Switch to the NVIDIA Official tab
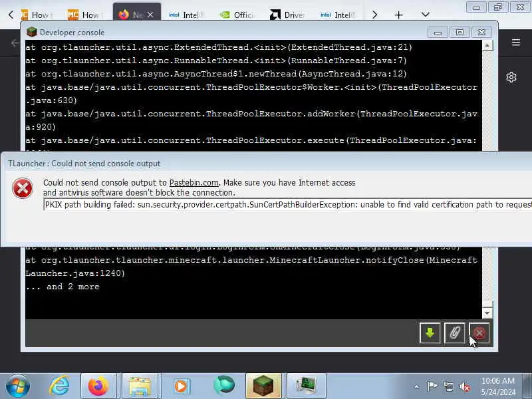The width and height of the screenshot is (532, 399). coord(237,15)
